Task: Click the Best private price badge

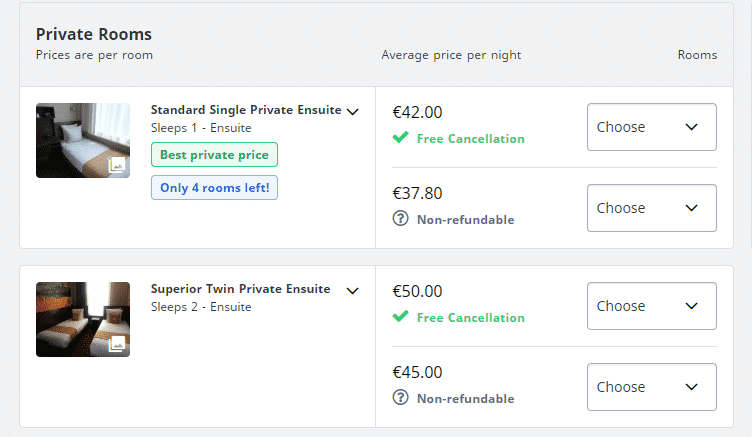Action: pyautogui.click(x=214, y=154)
